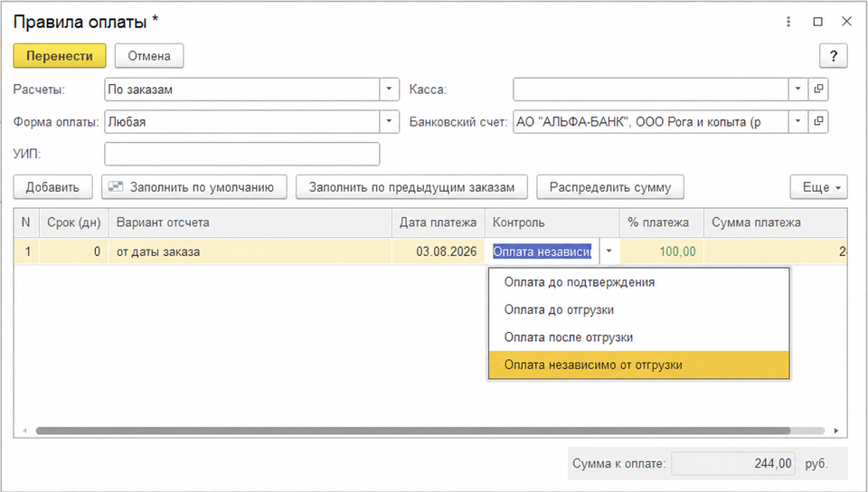Click Заполнить по умолчанию
The height and width of the screenshot is (492, 868).
pyautogui.click(x=194, y=187)
